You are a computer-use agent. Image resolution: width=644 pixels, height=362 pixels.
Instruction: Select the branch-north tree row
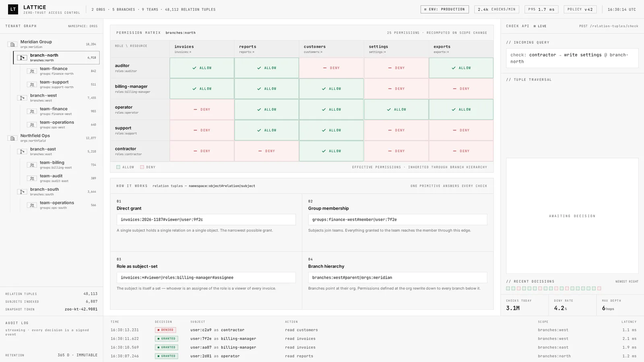point(56,58)
